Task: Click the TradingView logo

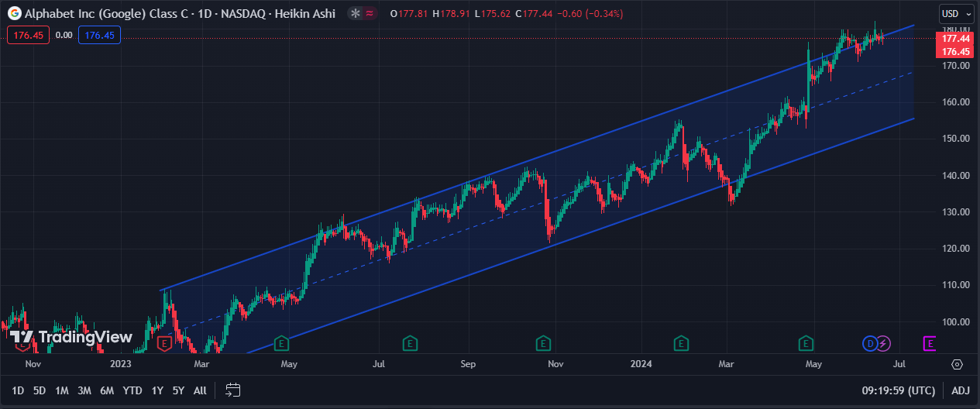Action: point(70,337)
